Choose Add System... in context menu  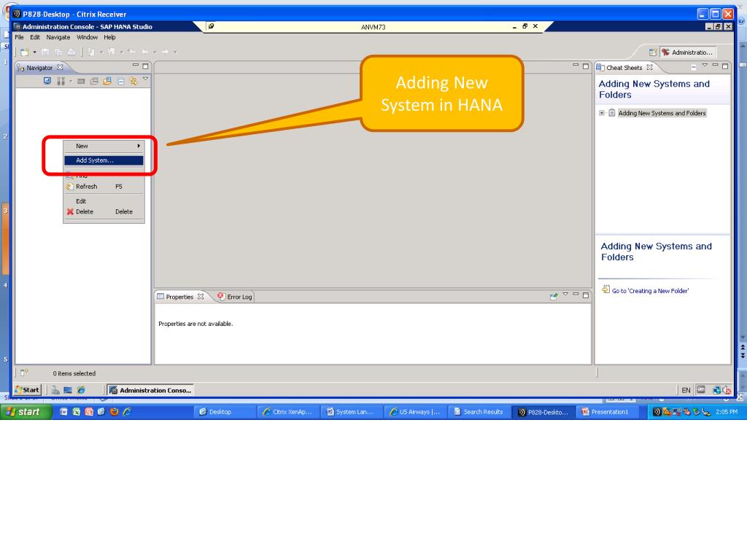click(x=104, y=160)
